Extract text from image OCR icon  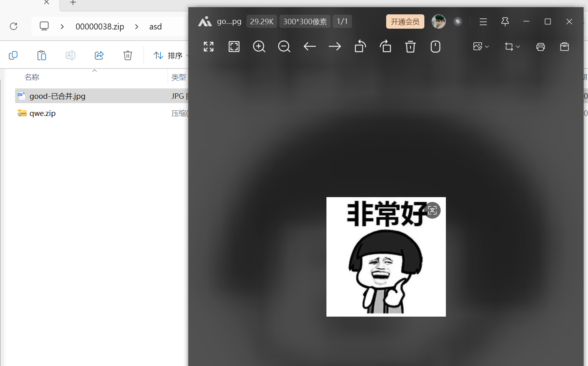click(x=432, y=210)
